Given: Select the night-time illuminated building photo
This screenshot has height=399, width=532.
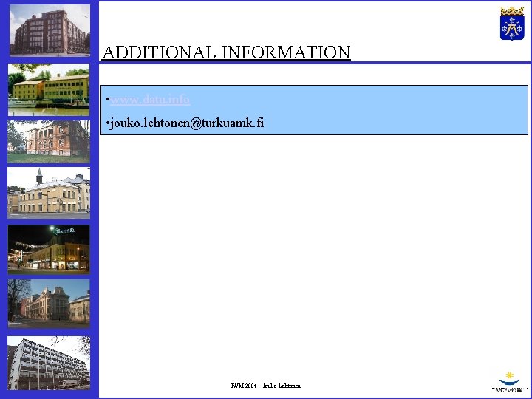Looking at the screenshot, I should point(49,249).
